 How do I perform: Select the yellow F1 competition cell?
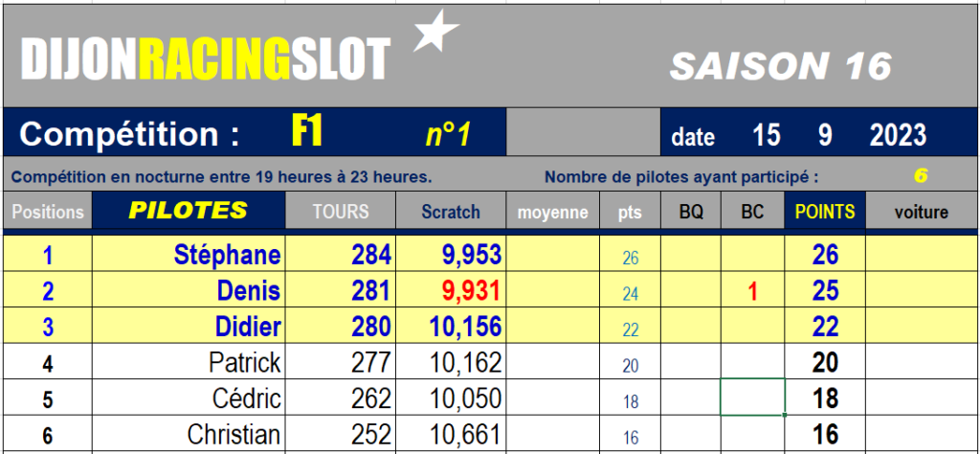tap(307, 132)
